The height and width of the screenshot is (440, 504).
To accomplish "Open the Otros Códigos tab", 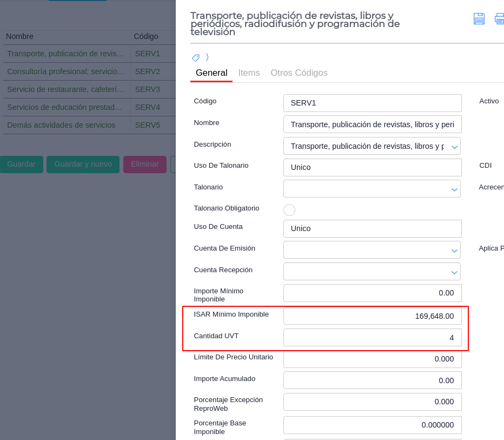I will pyautogui.click(x=299, y=73).
